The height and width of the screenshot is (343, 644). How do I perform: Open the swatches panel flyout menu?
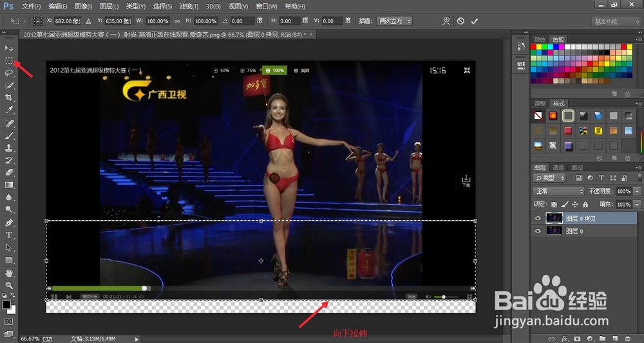tap(639, 39)
